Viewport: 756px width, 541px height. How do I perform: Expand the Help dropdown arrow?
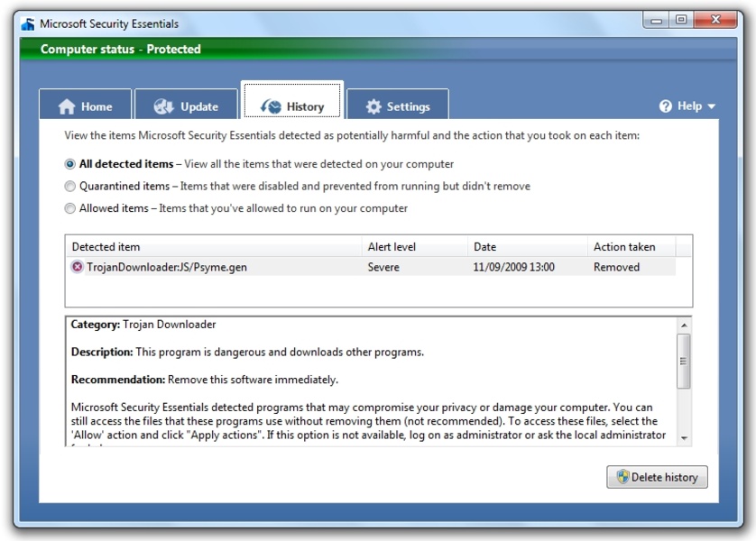[x=712, y=106]
